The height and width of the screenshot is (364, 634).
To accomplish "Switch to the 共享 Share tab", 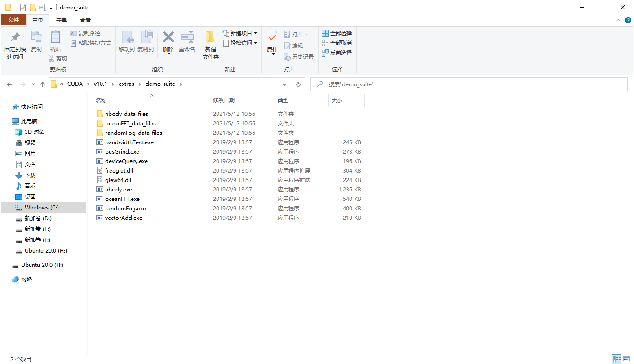I will pos(62,20).
